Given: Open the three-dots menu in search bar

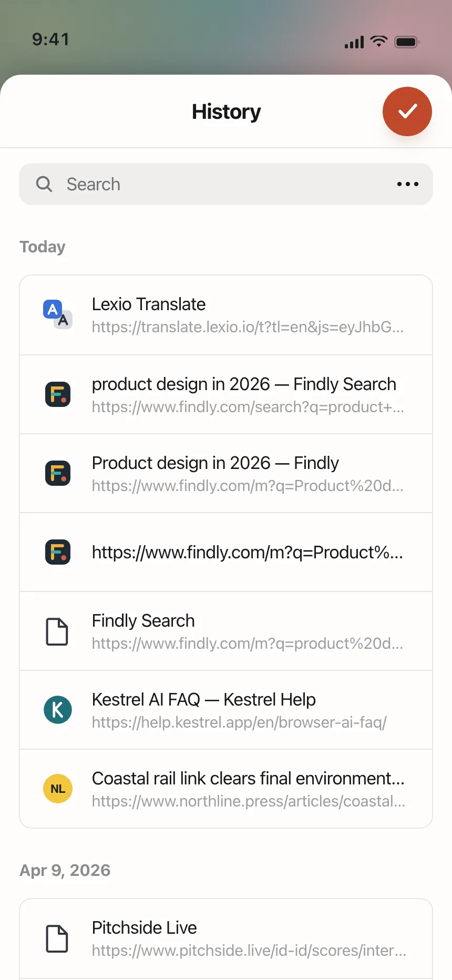Looking at the screenshot, I should [x=408, y=184].
